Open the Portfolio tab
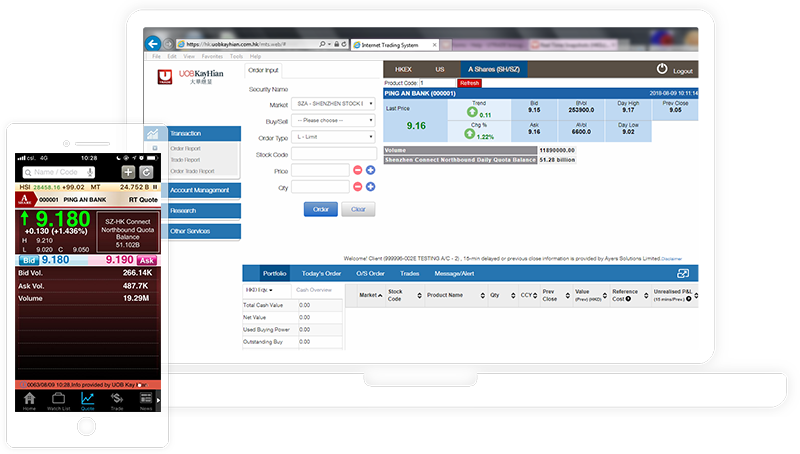Image resolution: width=800 pixels, height=454 pixels. coord(274,273)
